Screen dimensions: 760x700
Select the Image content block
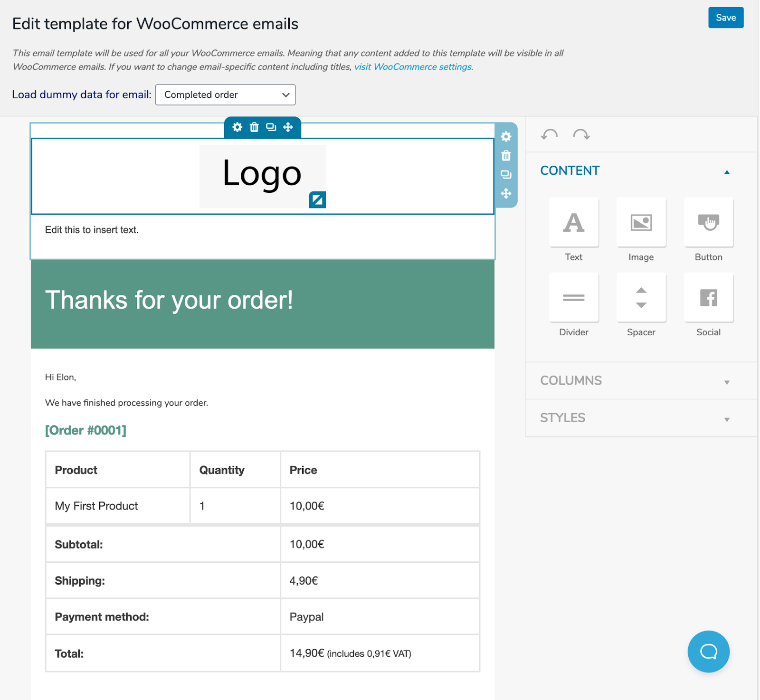pyautogui.click(x=641, y=222)
